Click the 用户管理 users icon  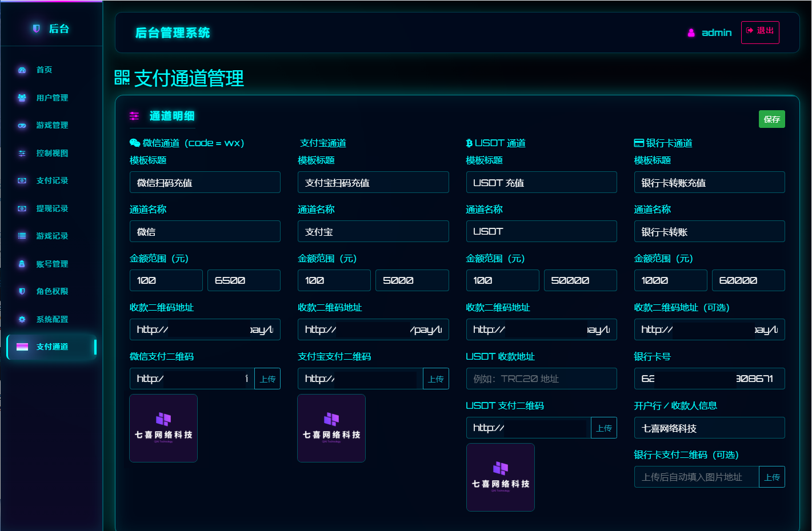point(22,98)
